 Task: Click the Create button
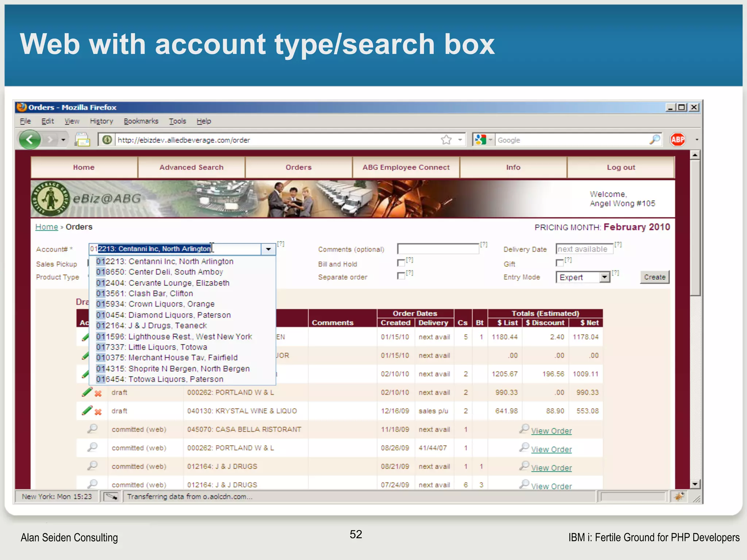coord(655,277)
